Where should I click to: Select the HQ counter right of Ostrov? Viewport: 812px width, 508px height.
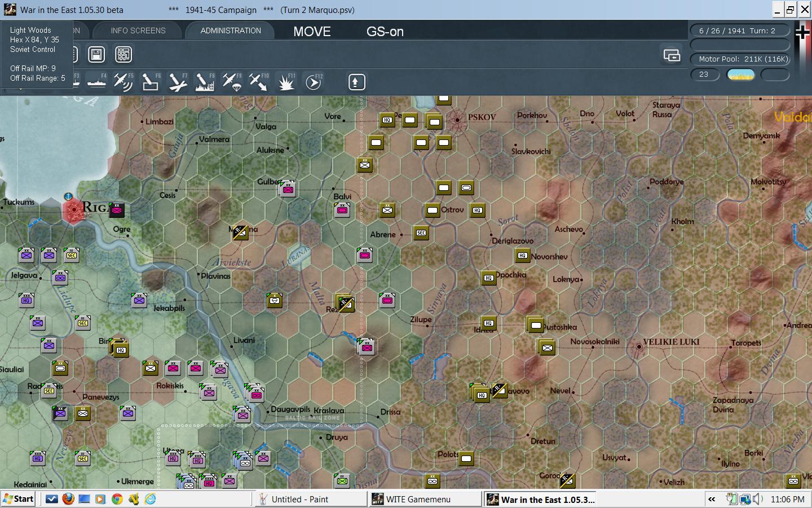pos(477,210)
